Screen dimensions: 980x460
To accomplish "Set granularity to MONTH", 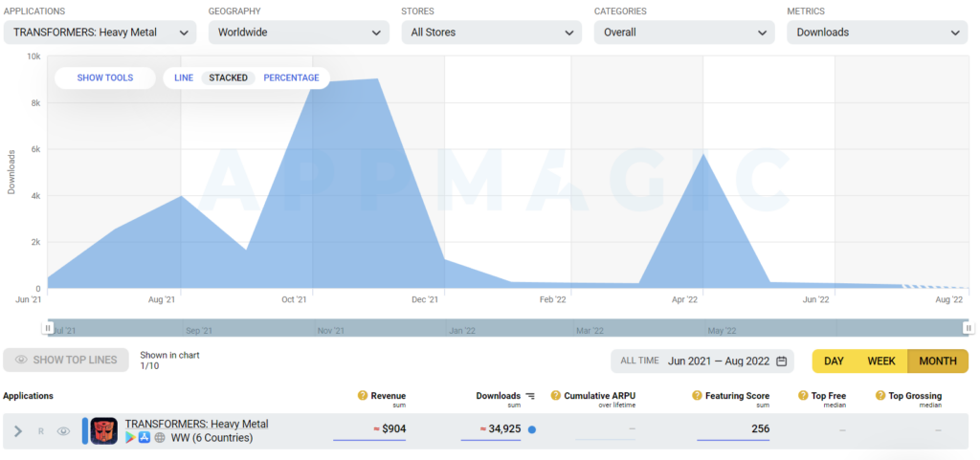I will [938, 361].
